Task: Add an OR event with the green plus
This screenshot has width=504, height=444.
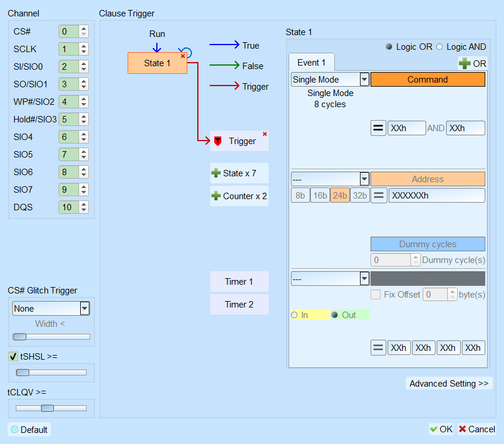Action: [x=464, y=63]
